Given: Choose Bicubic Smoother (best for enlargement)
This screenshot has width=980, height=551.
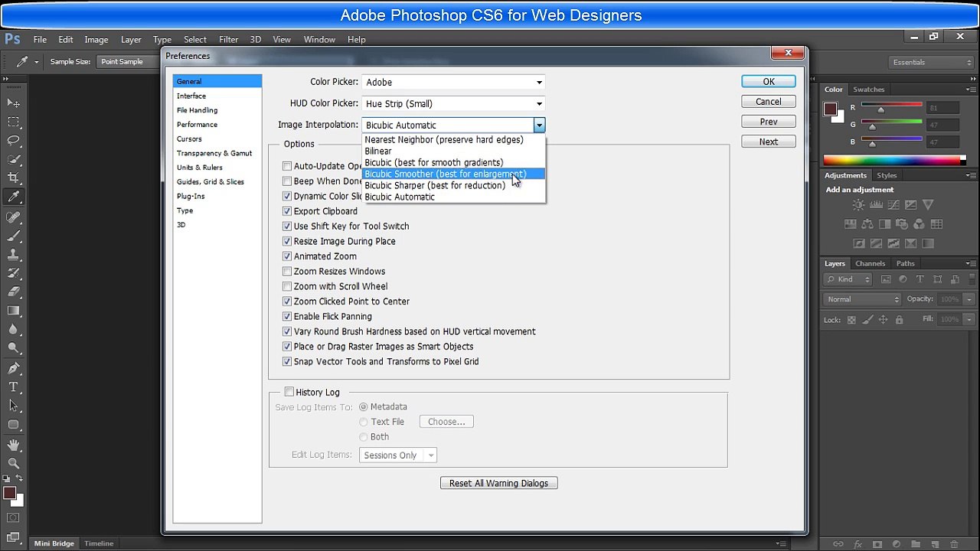Looking at the screenshot, I should pyautogui.click(x=454, y=174).
